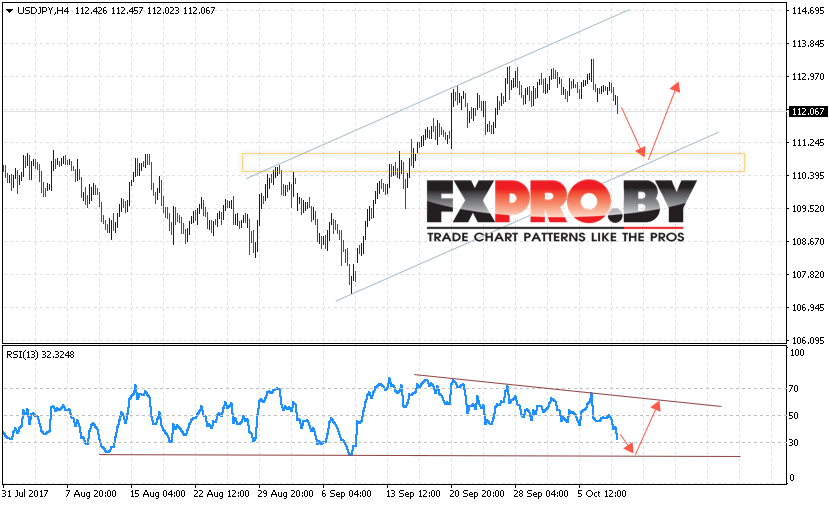Select the 5 Oct 12:00 time label
829x505 pixels.
[602, 494]
